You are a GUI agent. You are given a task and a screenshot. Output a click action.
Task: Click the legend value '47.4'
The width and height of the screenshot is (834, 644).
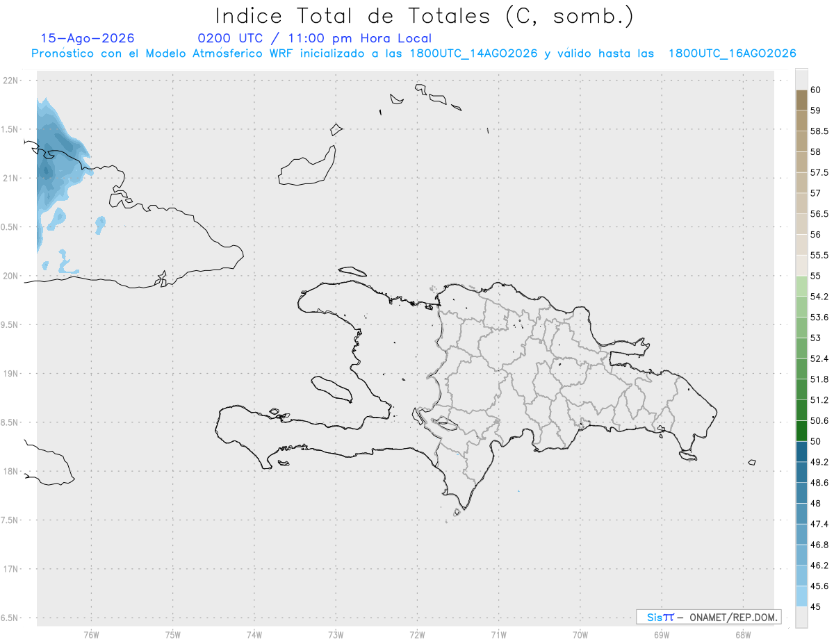819,524
